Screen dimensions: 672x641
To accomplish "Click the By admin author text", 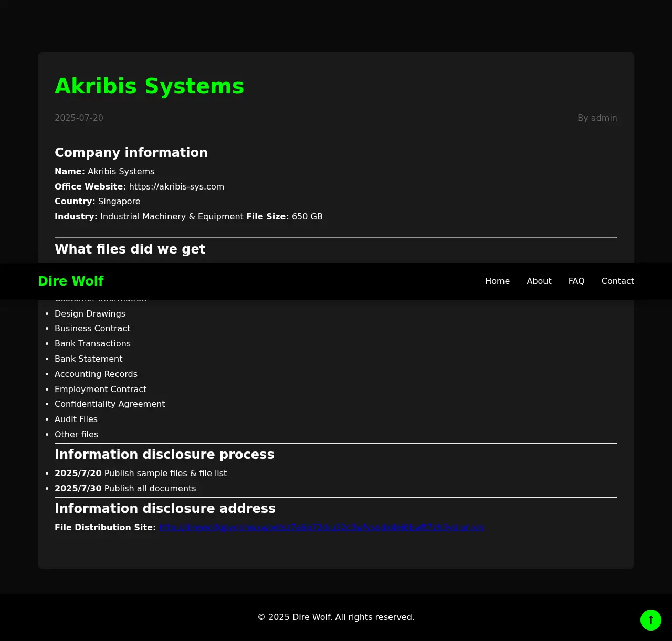I will (597, 118).
